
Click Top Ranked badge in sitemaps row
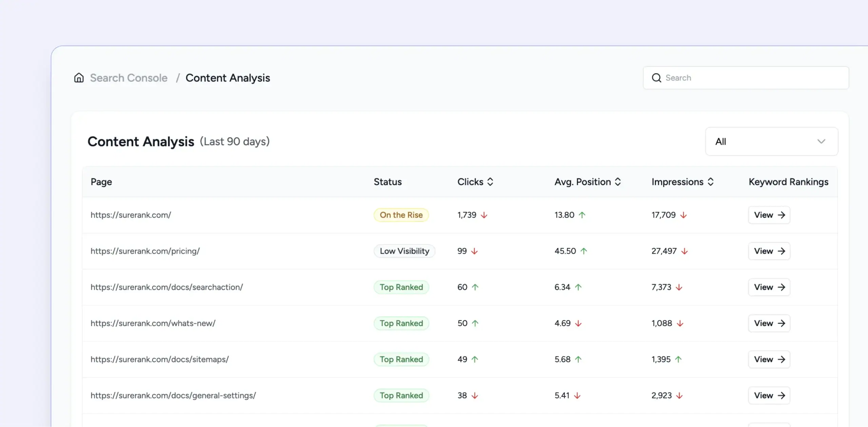(x=401, y=359)
